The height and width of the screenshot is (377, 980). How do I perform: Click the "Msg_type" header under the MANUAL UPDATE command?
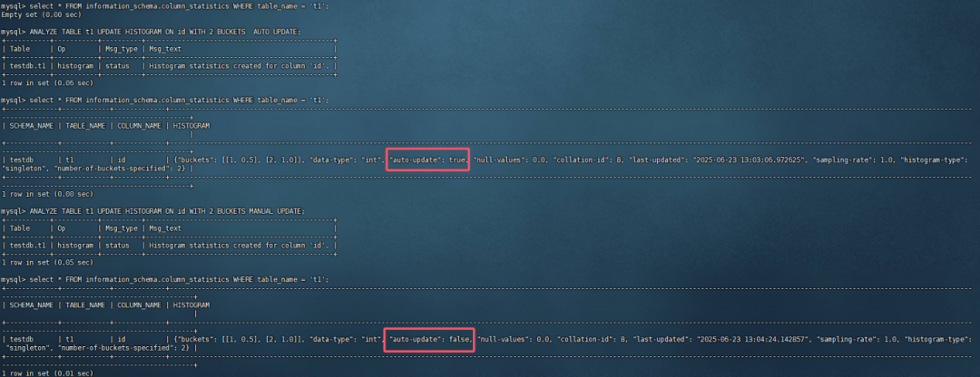click(x=122, y=228)
